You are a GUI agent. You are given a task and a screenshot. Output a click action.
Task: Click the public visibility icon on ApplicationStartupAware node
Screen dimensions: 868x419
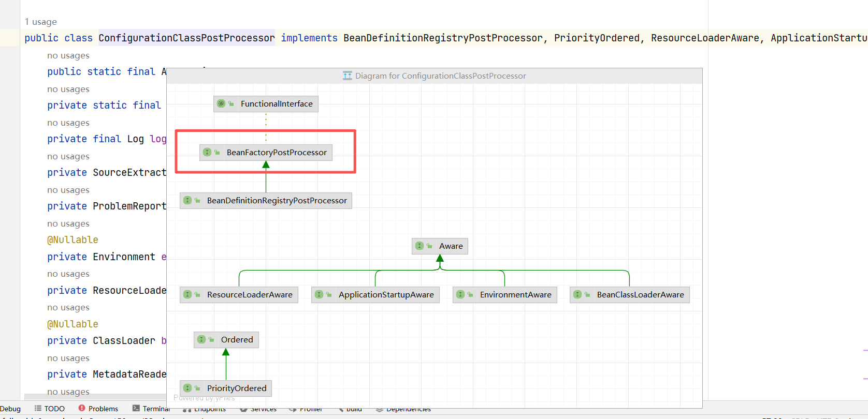[x=329, y=294]
